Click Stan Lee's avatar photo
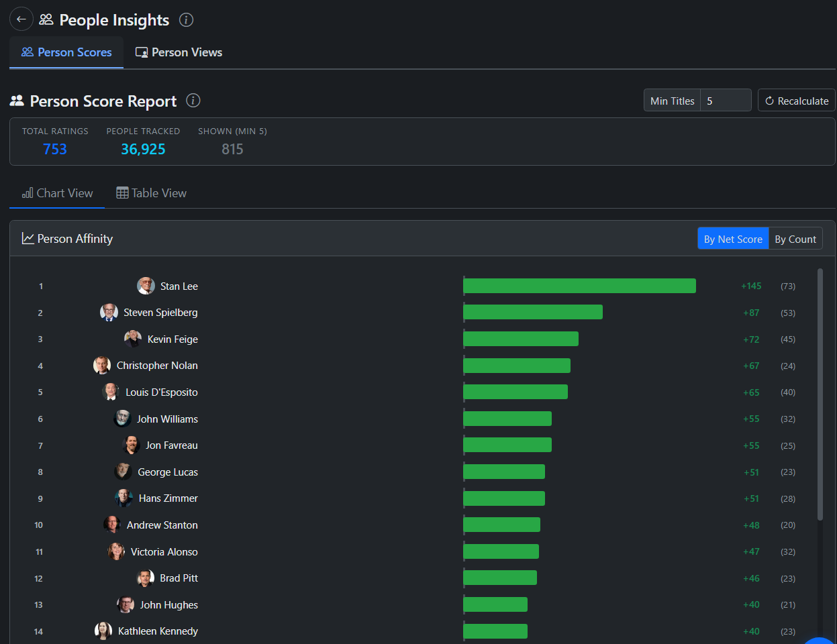Screen dimensions: 837x644 coord(146,286)
